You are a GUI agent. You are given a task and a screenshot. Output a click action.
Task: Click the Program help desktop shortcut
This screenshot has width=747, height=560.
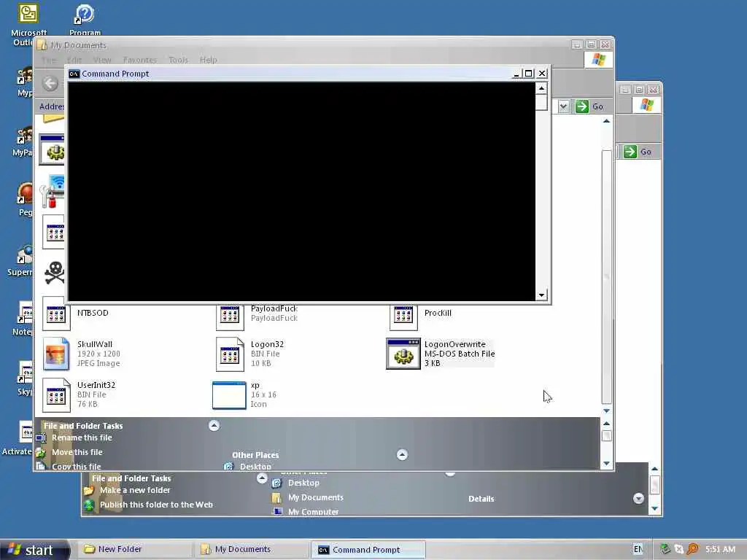tap(85, 15)
